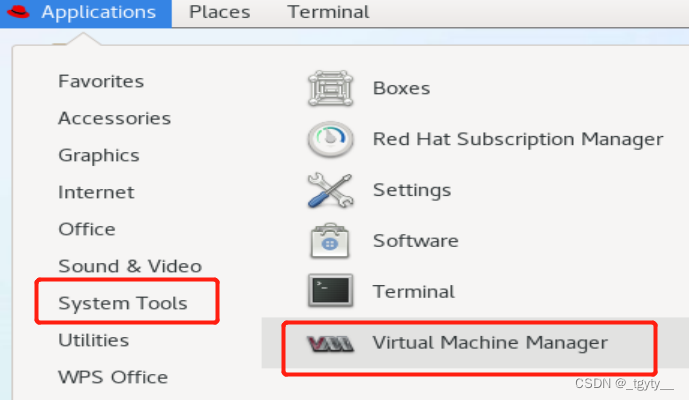Image resolution: width=689 pixels, height=400 pixels.
Task: Open the Boxes app icon
Action: click(x=330, y=88)
